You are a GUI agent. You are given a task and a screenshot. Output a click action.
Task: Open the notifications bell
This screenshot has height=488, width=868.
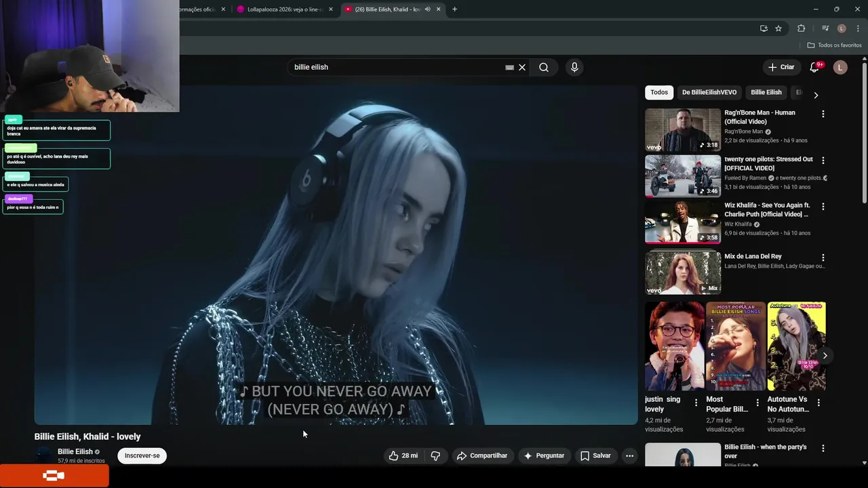(815, 67)
